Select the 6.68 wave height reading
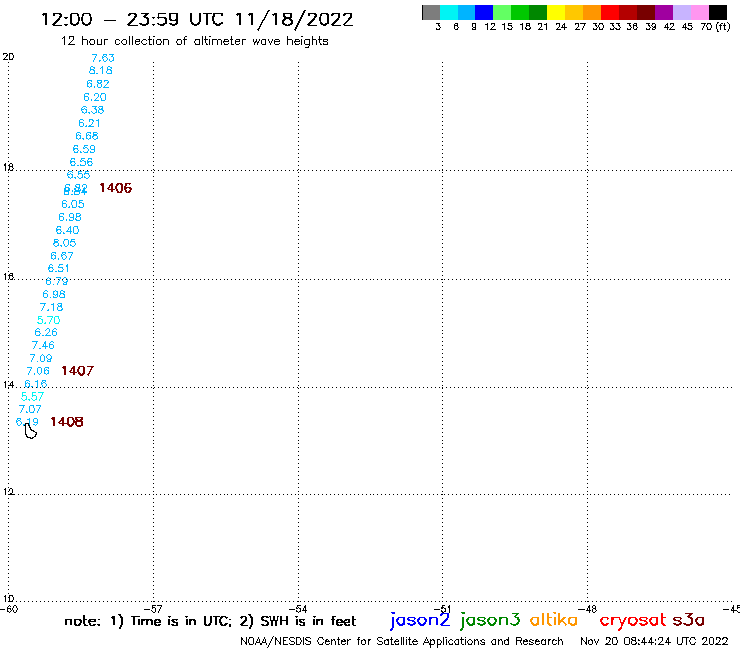Viewport: 740px width, 650px height. [87, 136]
